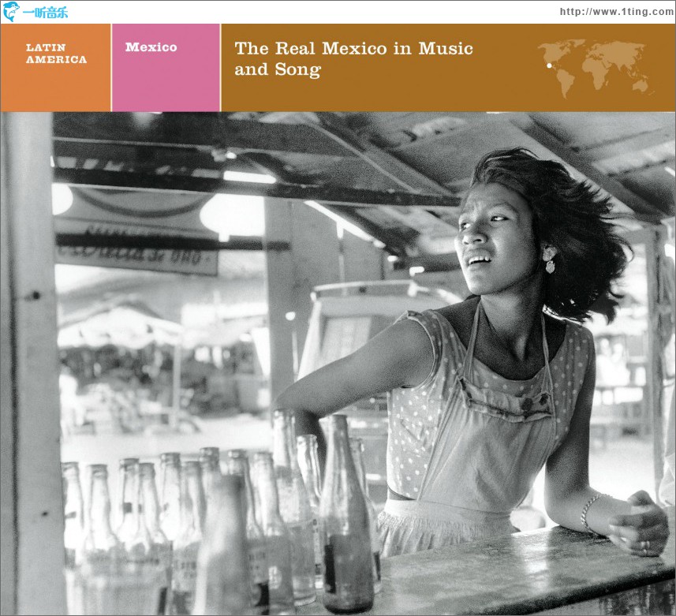Click the world map graphic
The width and height of the screenshot is (676, 616).
click(596, 68)
